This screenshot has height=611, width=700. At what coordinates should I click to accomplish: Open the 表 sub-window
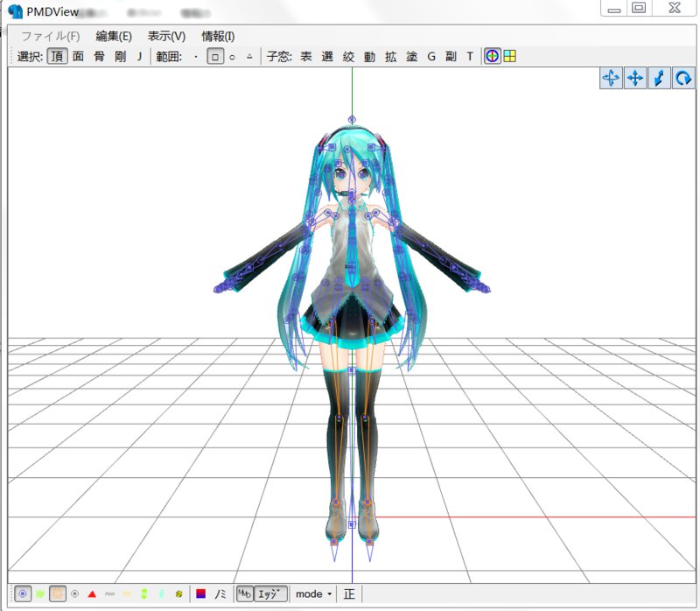305,57
